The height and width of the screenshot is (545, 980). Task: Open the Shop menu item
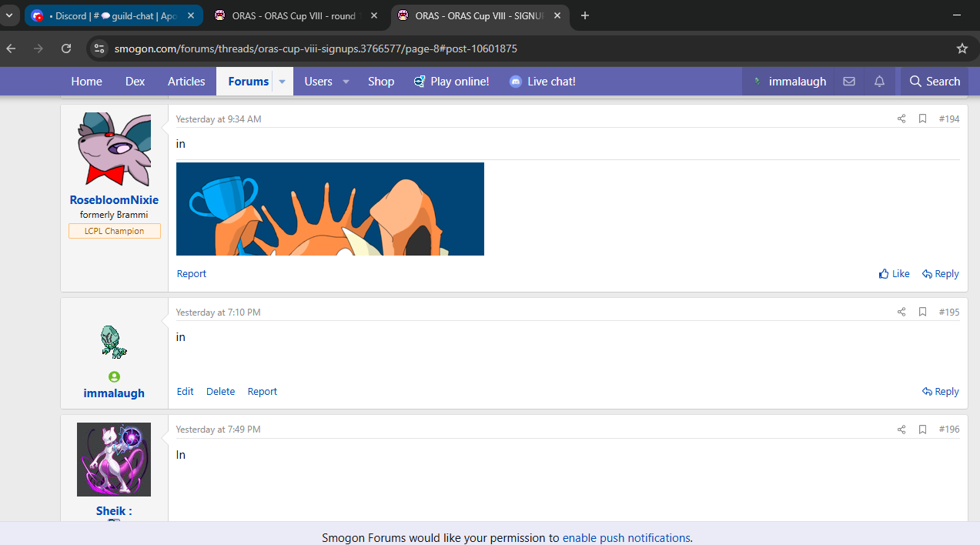coord(381,81)
